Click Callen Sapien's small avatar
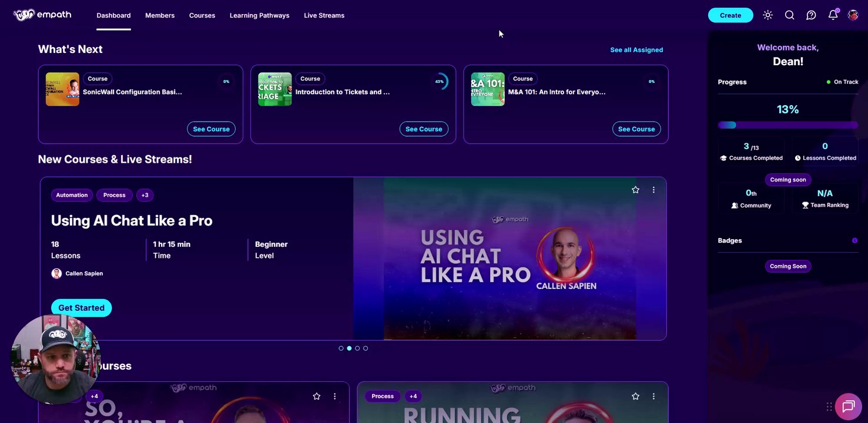Image resolution: width=868 pixels, height=423 pixels. click(56, 273)
